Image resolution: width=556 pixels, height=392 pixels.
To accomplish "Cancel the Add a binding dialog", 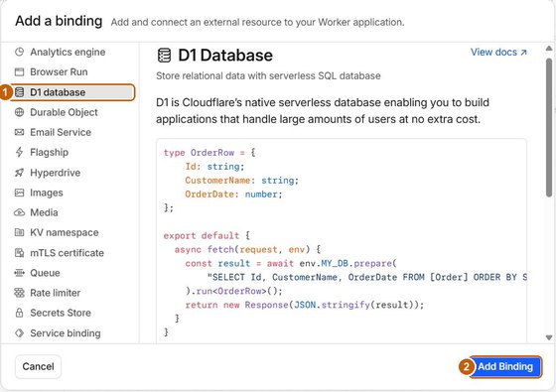I will click(38, 366).
